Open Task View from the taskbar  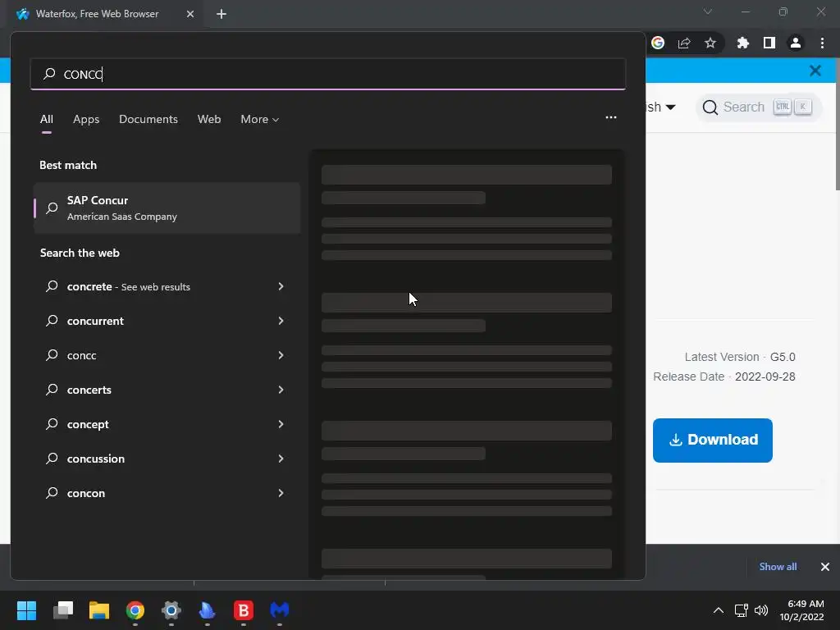pos(63,610)
